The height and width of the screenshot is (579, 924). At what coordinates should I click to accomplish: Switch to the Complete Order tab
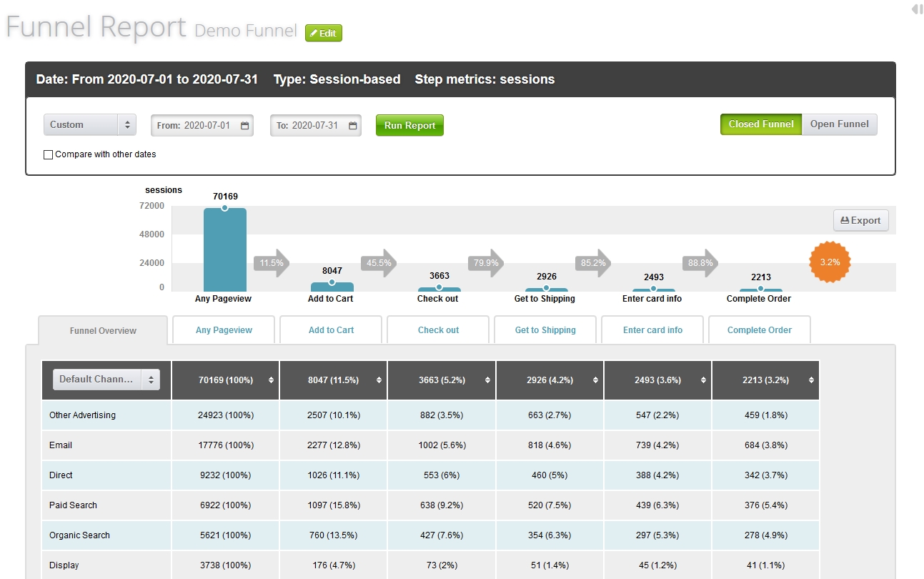760,330
